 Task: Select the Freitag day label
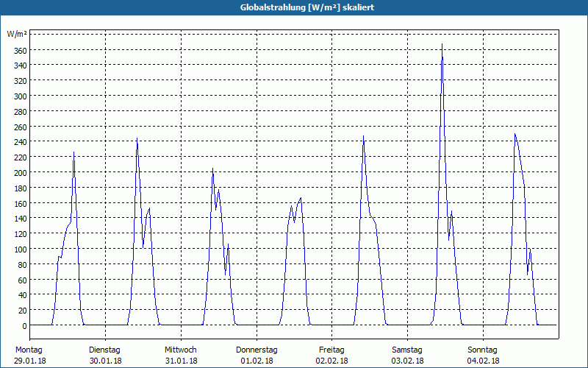331,350
